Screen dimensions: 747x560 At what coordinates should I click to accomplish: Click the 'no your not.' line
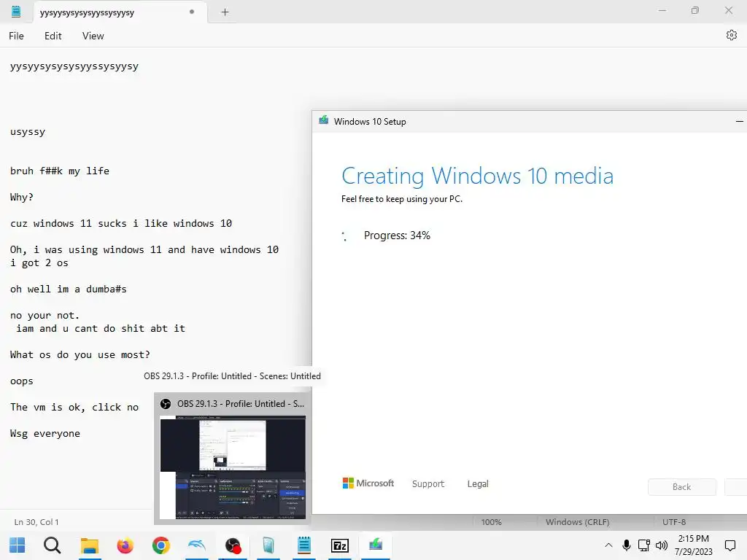[44, 315]
